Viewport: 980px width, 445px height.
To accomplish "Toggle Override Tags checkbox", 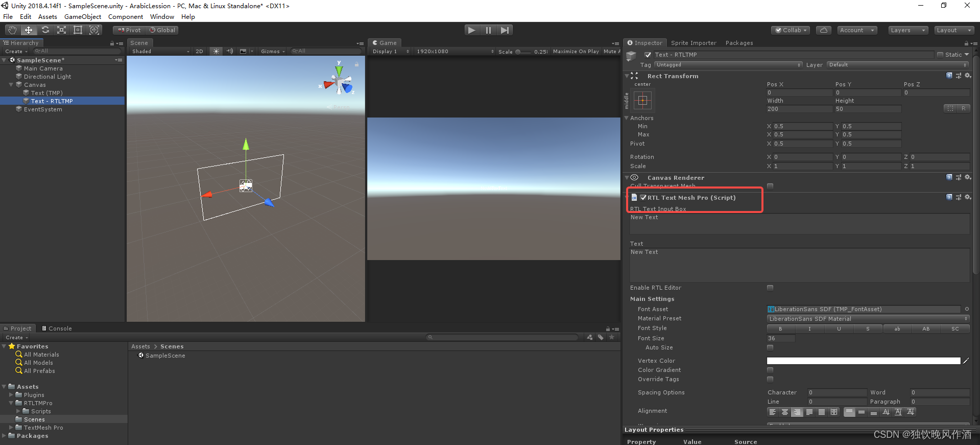I will tap(770, 379).
